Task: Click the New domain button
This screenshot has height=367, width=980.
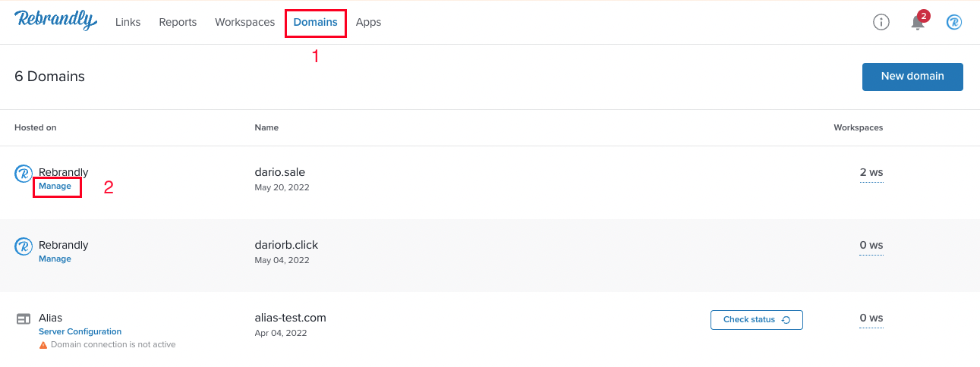Action: [912, 77]
